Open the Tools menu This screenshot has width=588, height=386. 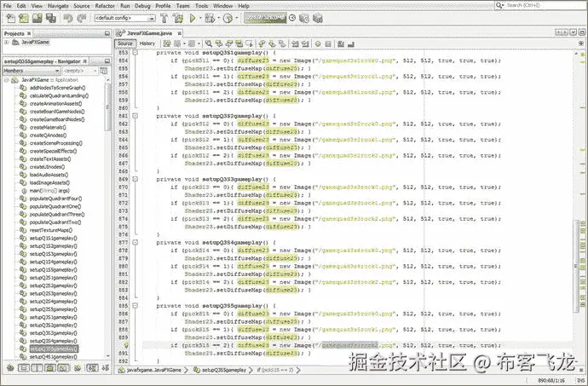pos(202,6)
